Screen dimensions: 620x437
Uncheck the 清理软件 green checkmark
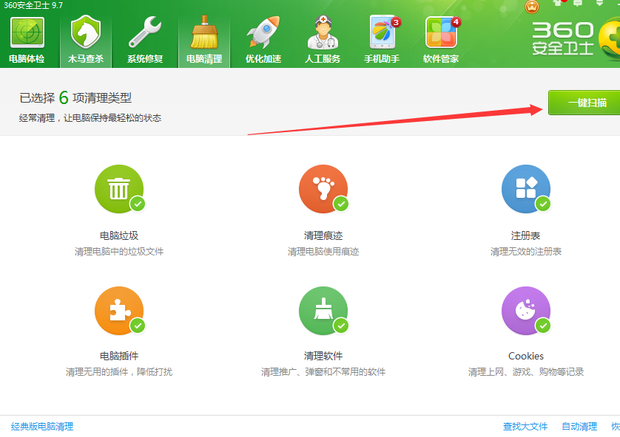tap(341, 326)
